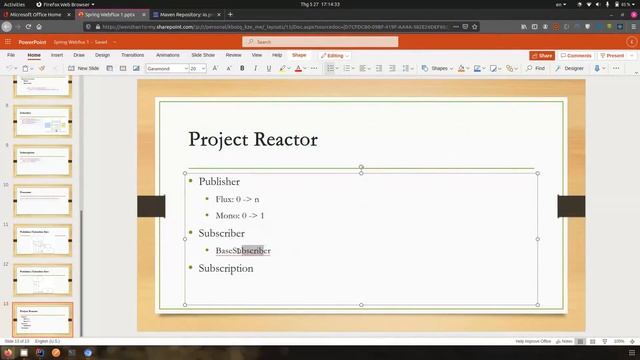Toggle the Notes pane in status bar
Viewport: 640px width, 360px height.
pyautogui.click(x=564, y=341)
